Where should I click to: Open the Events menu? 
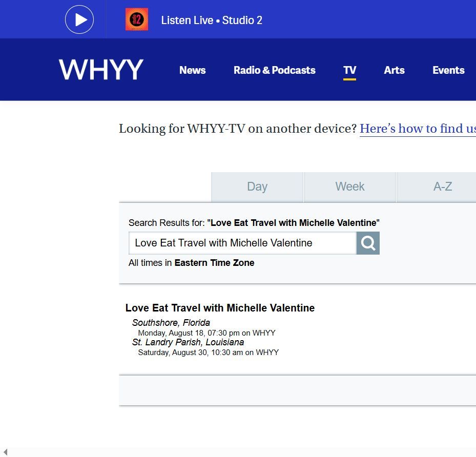[448, 70]
